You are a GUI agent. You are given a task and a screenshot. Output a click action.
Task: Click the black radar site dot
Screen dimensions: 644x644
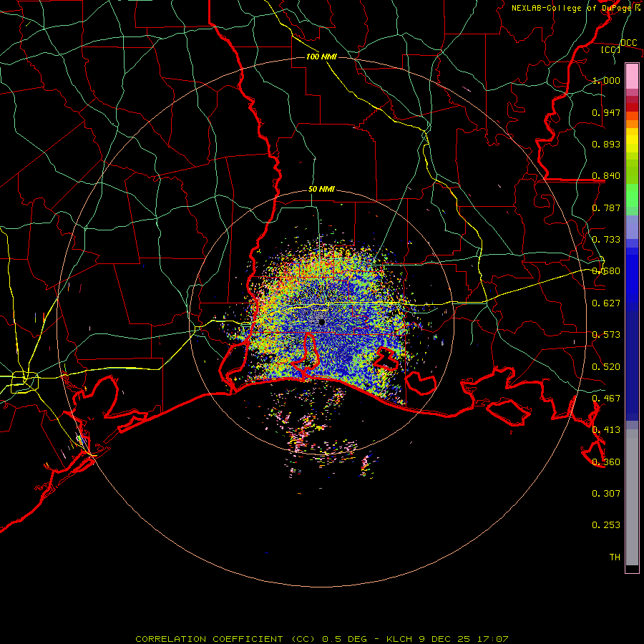(321, 323)
